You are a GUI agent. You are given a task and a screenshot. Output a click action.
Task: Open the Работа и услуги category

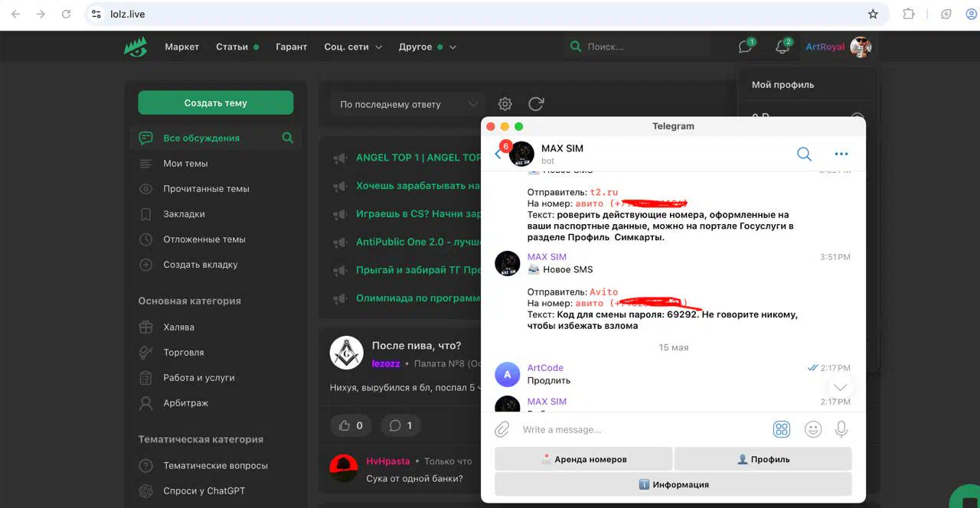pos(199,378)
